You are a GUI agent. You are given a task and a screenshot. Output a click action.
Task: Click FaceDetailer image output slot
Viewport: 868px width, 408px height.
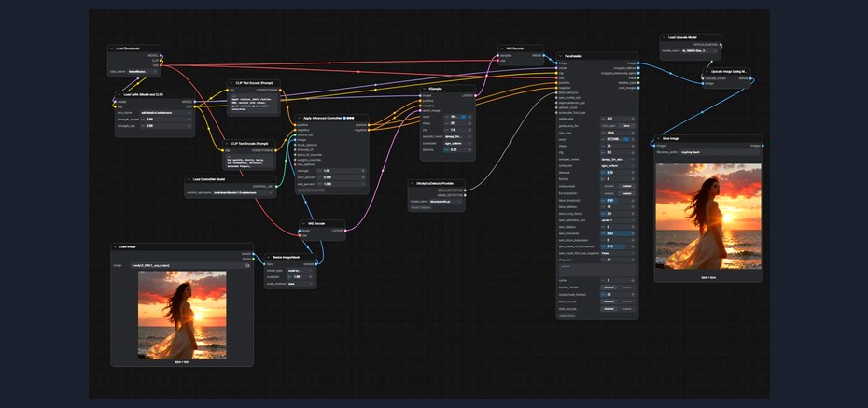[638, 63]
